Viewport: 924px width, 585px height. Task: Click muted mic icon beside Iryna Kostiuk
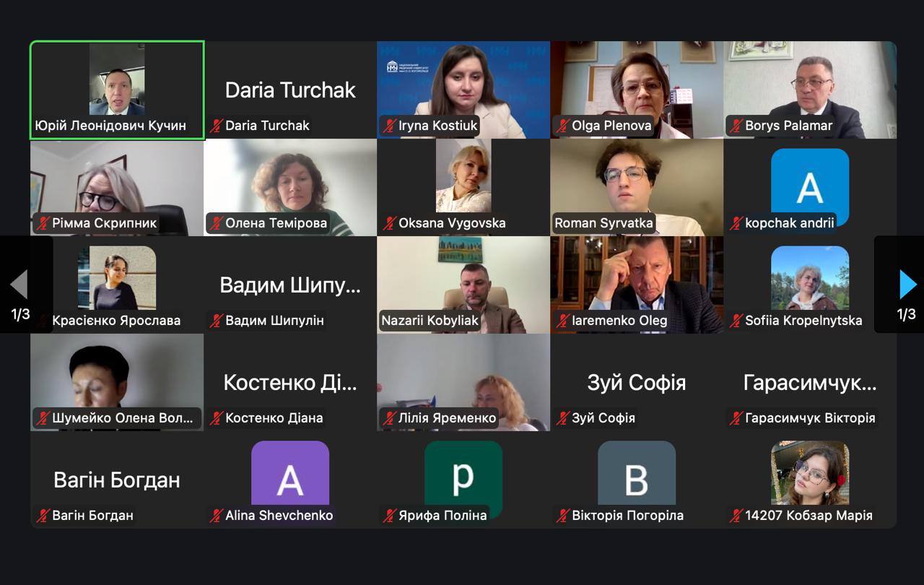(390, 126)
